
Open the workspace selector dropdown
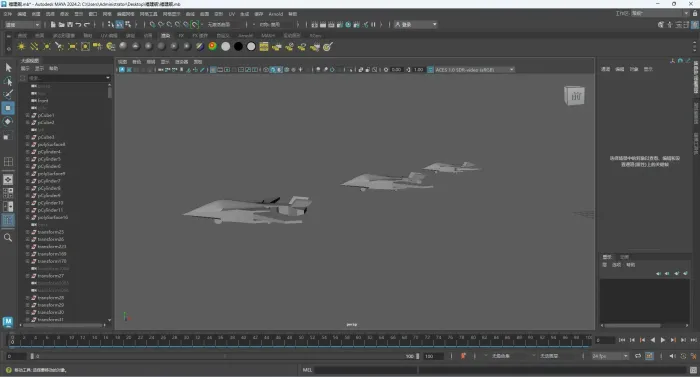(659, 13)
